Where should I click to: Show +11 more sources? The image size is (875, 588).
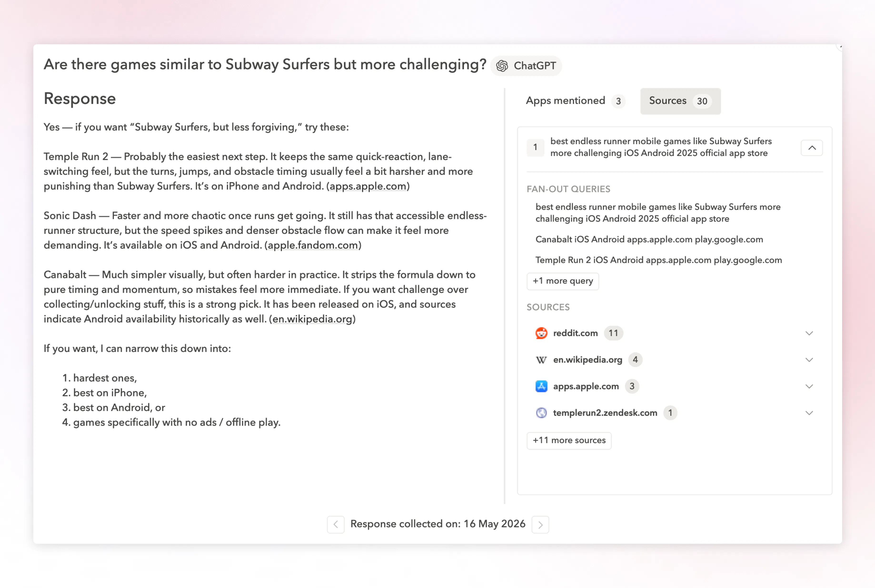[x=569, y=440]
